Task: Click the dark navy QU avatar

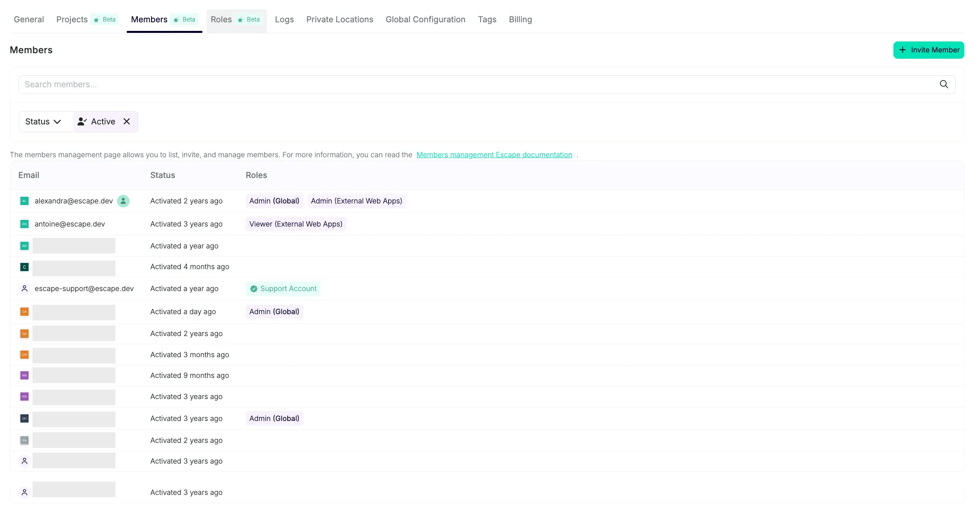Action: click(x=24, y=419)
